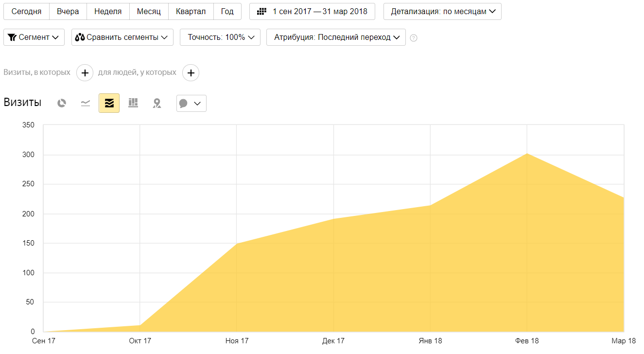Select the Неделя period tab

click(108, 11)
